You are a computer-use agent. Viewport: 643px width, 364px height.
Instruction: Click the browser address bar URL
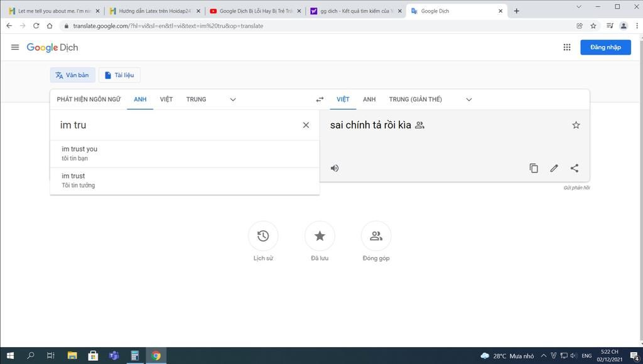click(168, 26)
